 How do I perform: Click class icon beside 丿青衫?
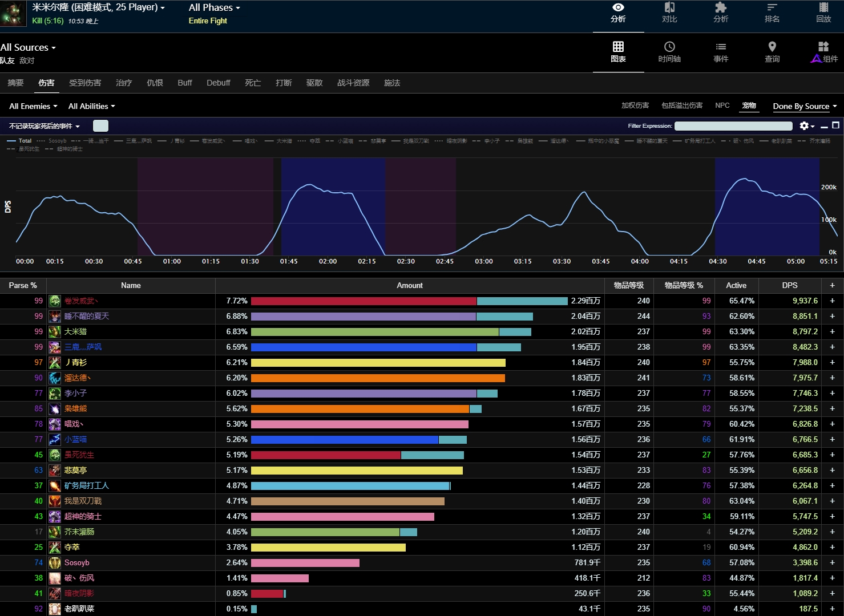55,362
